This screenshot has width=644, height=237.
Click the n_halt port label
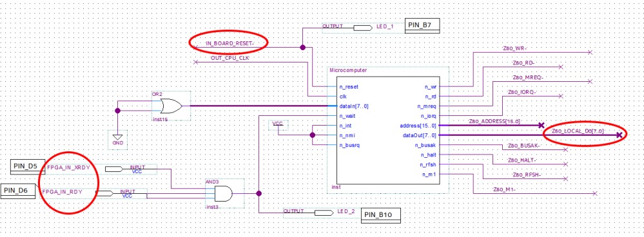point(428,155)
